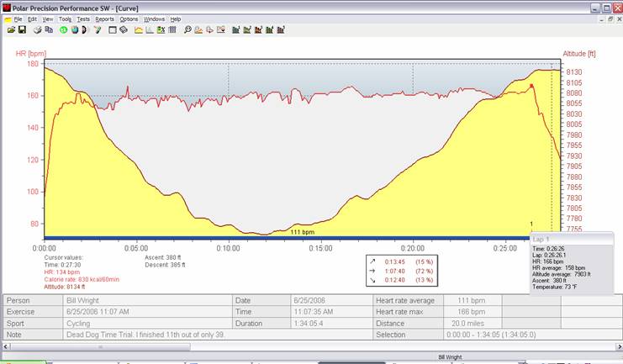Copy the curve with the copy icon
The height and width of the screenshot is (364, 623).
click(49, 29)
